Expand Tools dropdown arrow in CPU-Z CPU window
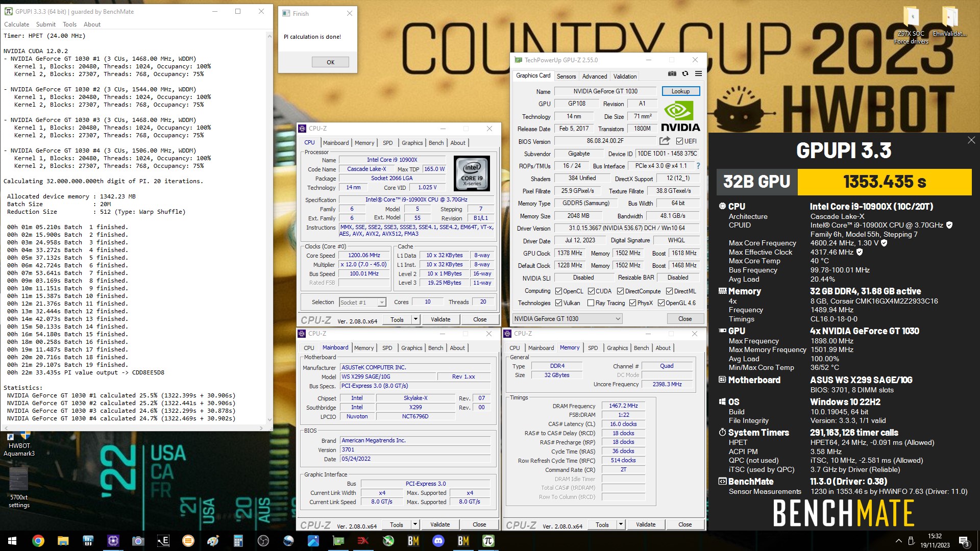The width and height of the screenshot is (980, 551). (x=415, y=319)
